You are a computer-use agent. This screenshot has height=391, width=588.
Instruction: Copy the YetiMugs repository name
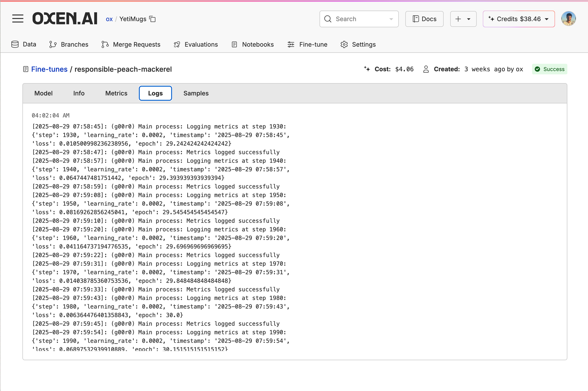click(152, 19)
